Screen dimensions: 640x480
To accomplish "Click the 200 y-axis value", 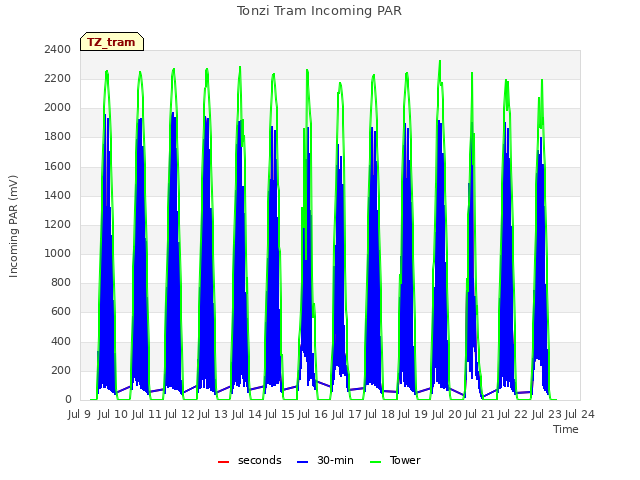I will (61, 371).
